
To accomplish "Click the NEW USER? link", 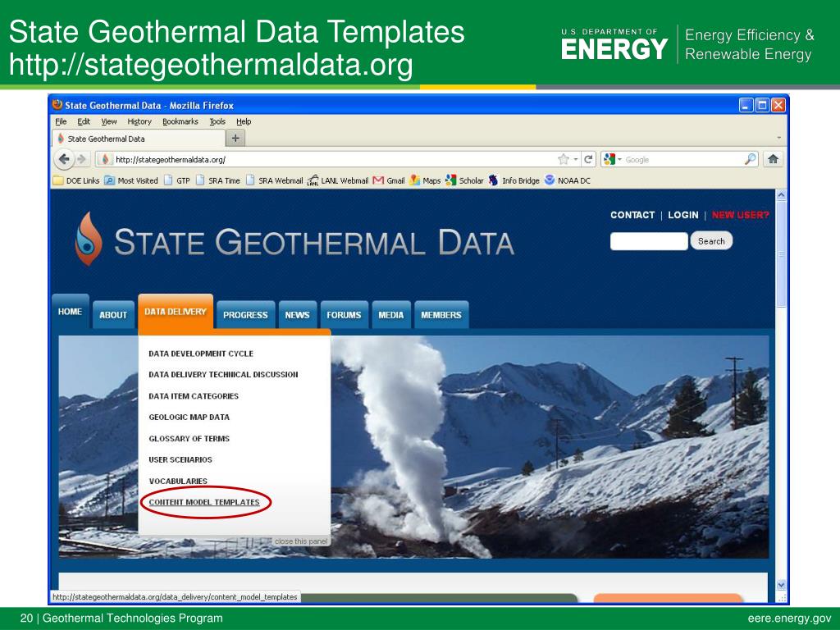I will pyautogui.click(x=741, y=215).
